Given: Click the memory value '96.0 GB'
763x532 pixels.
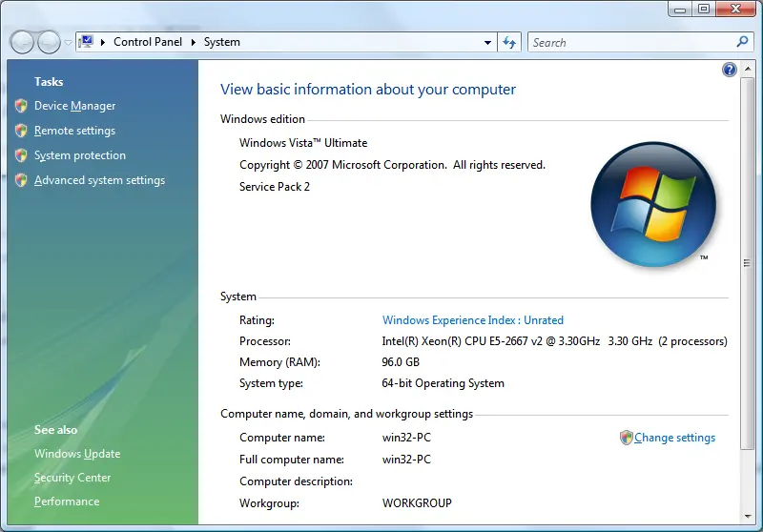Looking at the screenshot, I should click(x=401, y=362).
